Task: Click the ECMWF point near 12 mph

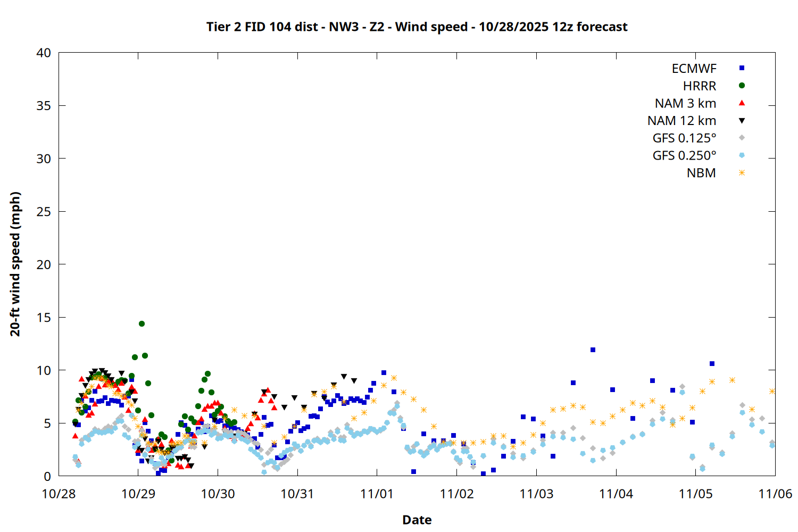Action: point(593,350)
